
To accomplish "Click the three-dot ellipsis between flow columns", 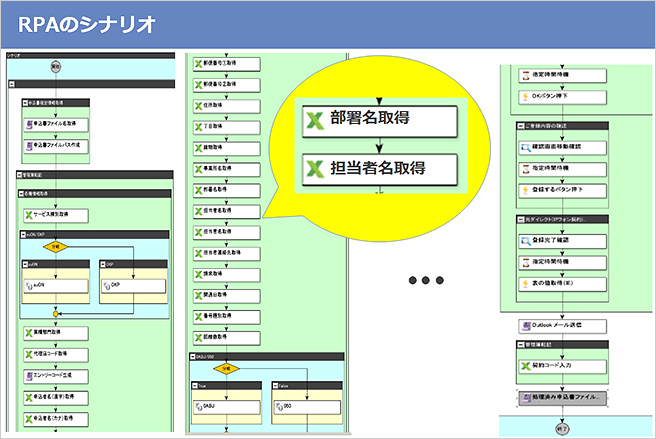I will coord(424,280).
